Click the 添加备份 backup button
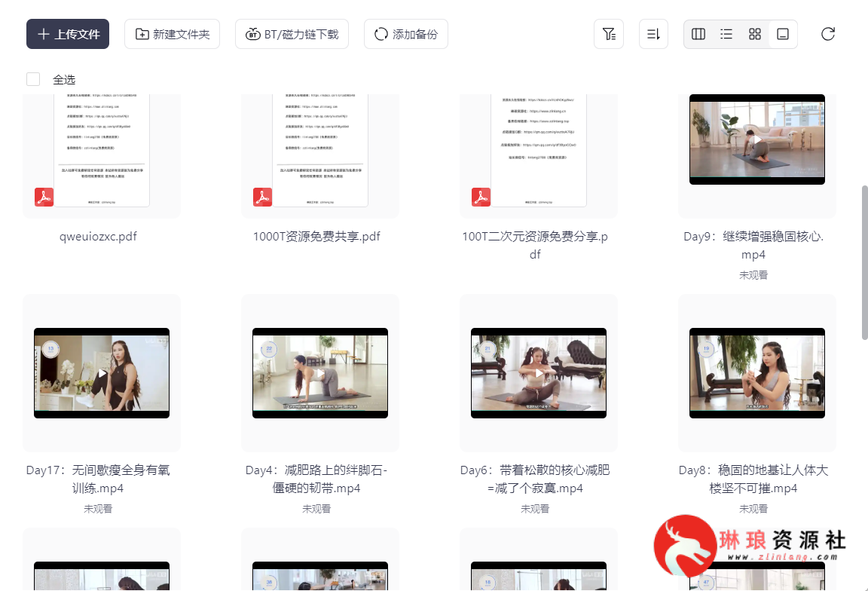The image size is (868, 591). click(x=406, y=34)
